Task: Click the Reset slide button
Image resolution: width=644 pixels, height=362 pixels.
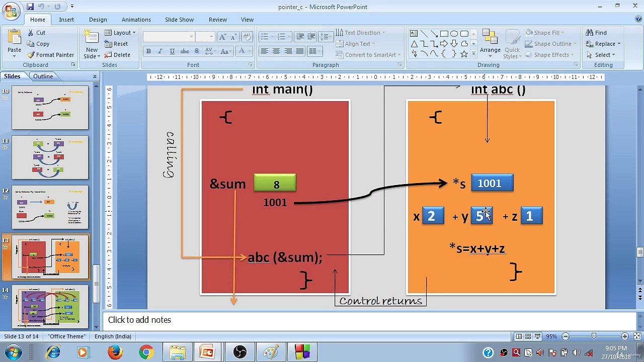Action: (x=116, y=44)
